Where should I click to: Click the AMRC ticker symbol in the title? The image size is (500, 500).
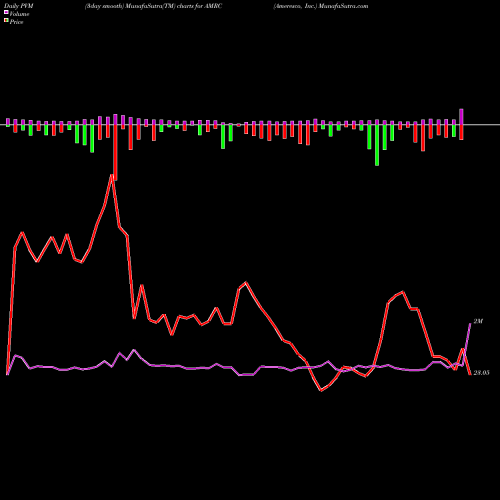coord(212,6)
